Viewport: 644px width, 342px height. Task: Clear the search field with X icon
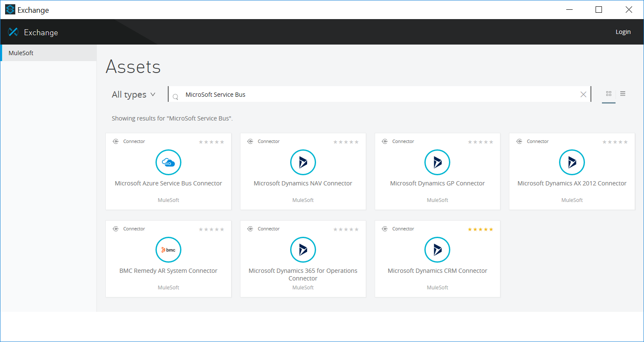(x=583, y=95)
